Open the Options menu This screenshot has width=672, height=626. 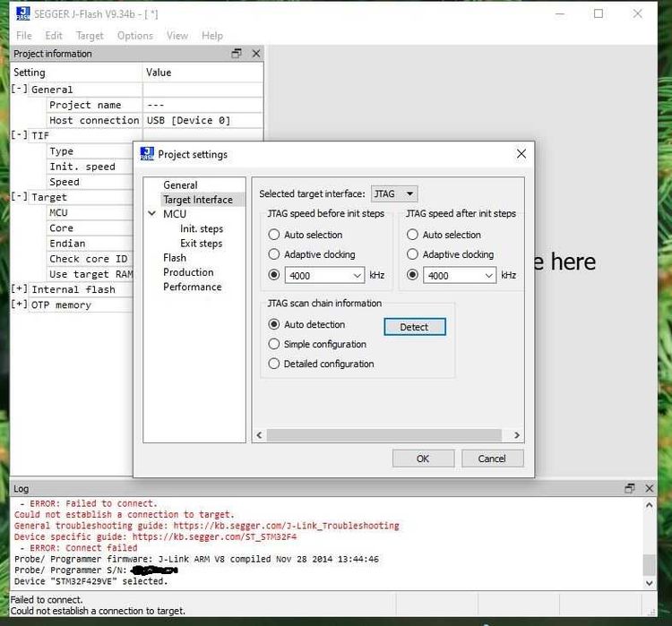(135, 36)
